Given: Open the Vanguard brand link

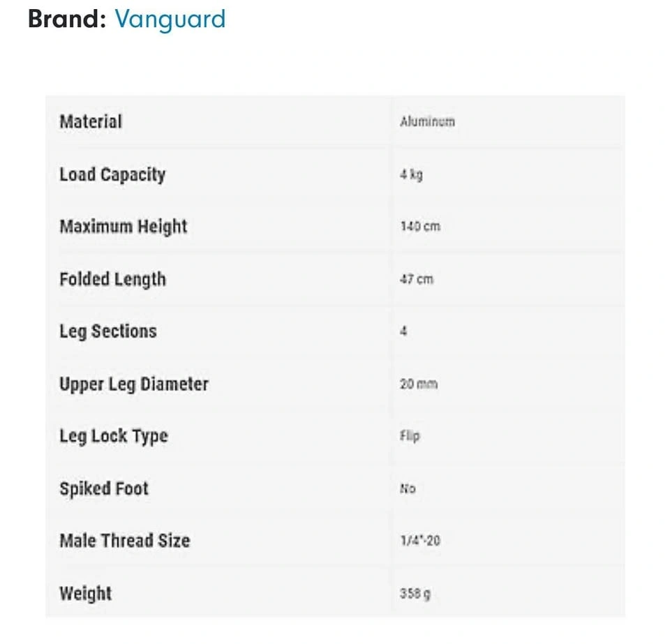Looking at the screenshot, I should 170,20.
